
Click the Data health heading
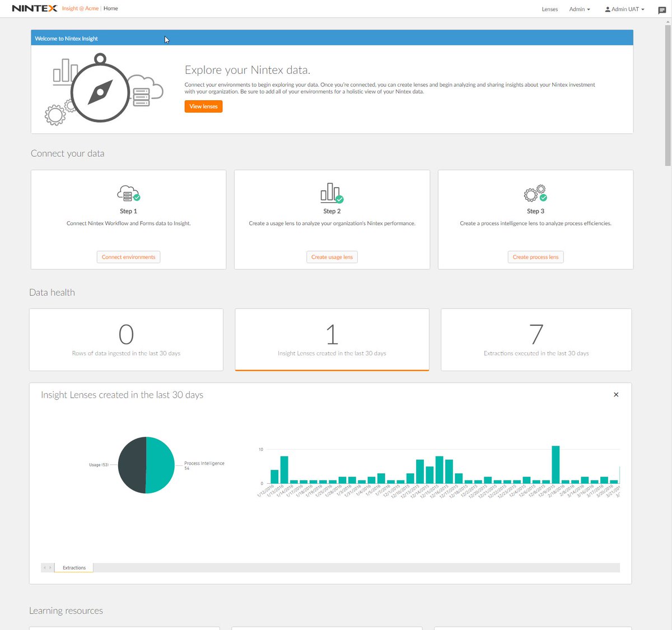pos(52,292)
